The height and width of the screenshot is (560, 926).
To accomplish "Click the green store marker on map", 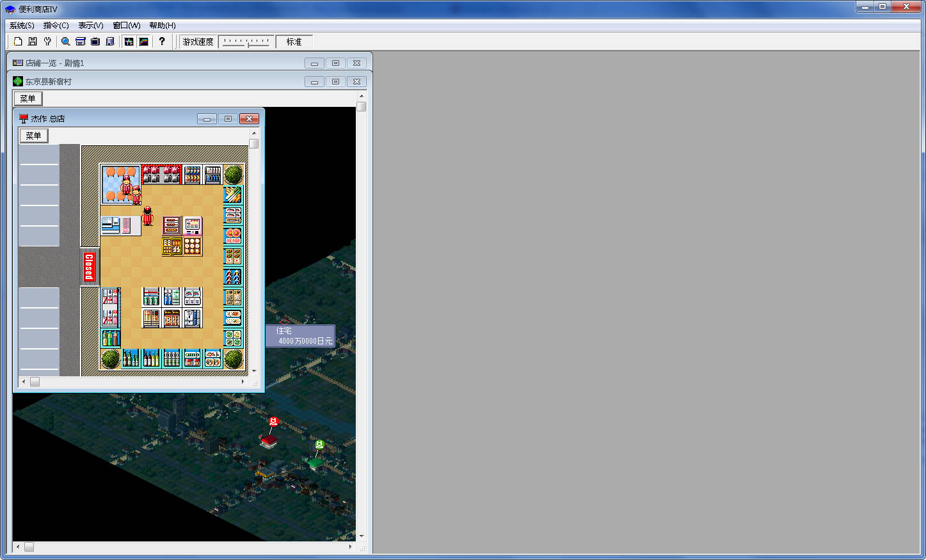I will pyautogui.click(x=319, y=445).
